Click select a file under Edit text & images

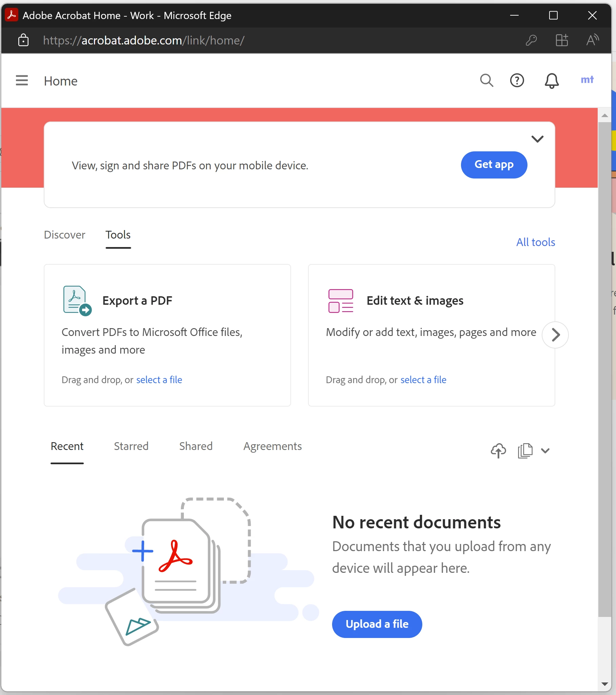(x=423, y=380)
